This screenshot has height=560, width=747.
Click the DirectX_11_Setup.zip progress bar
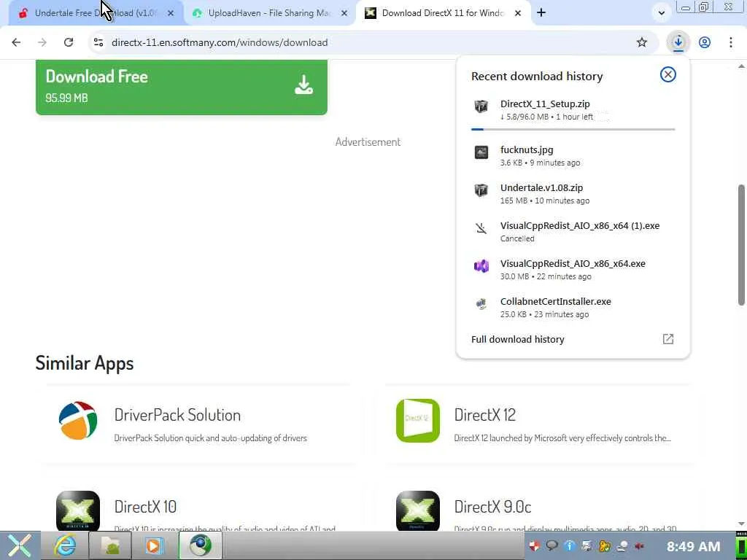573,129
